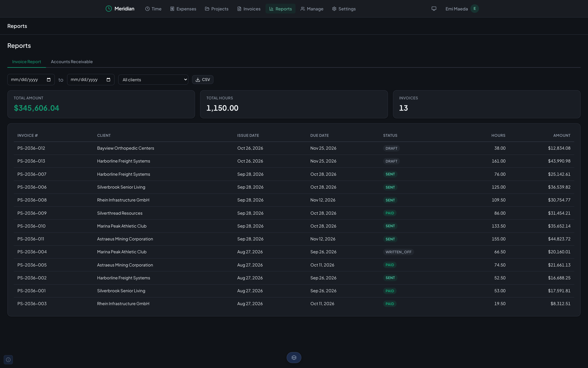Viewport: 588px width, 368px height.
Task: Switch to the Accounts Receivable tab
Action: pyautogui.click(x=72, y=62)
